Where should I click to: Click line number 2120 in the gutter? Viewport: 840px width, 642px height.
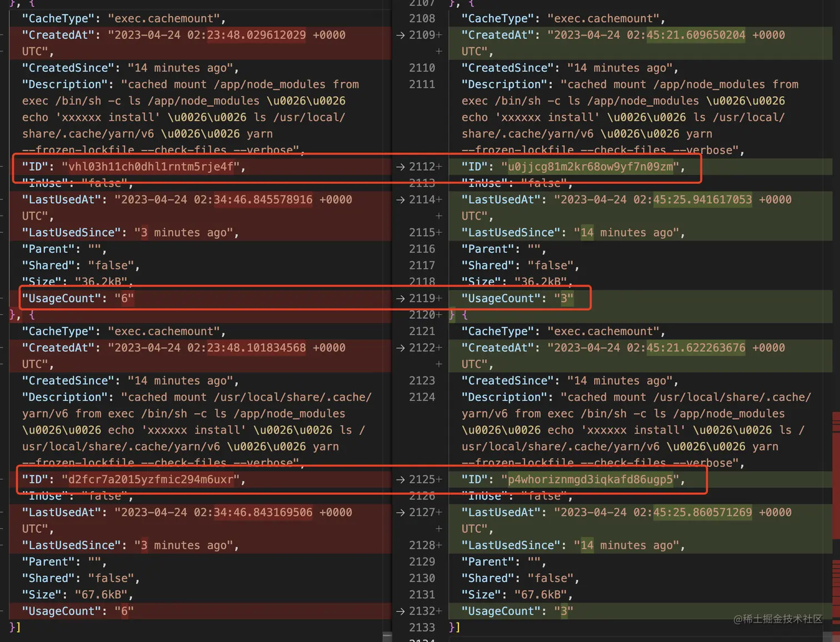422,315
